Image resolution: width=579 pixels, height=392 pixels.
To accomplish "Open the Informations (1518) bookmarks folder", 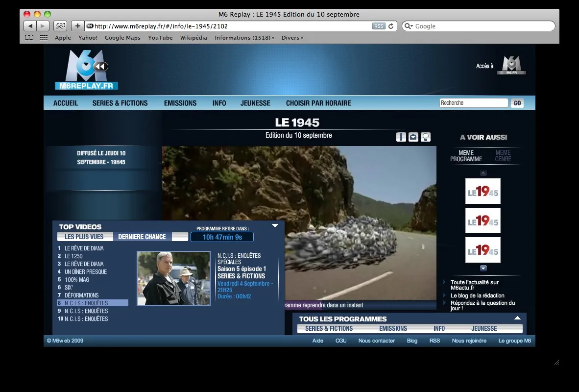I will tap(244, 38).
